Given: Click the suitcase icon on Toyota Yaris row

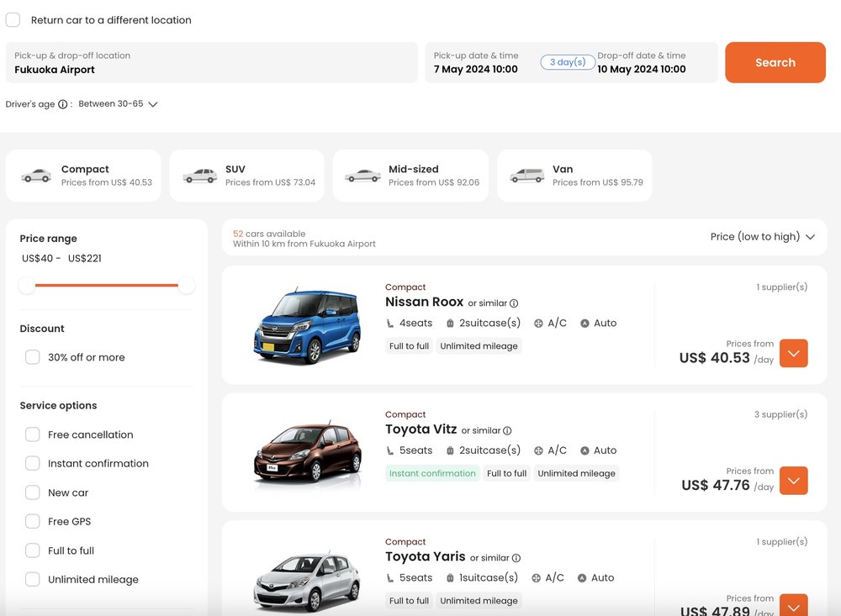Looking at the screenshot, I should 450,578.
